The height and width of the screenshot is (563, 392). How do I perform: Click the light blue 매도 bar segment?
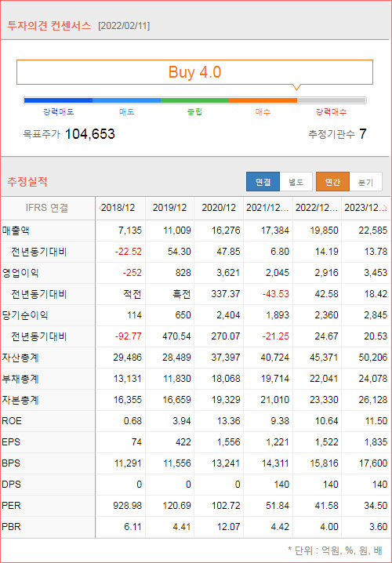(x=126, y=100)
